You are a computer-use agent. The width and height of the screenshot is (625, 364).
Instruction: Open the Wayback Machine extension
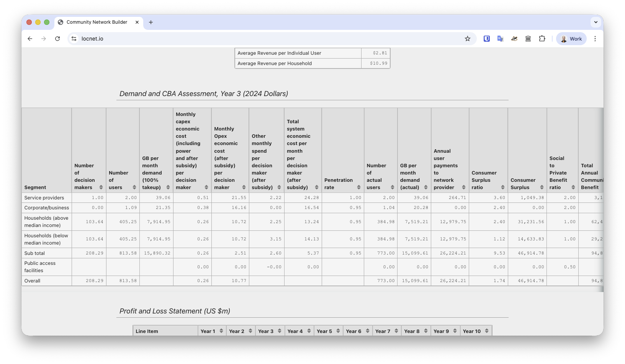(528, 39)
